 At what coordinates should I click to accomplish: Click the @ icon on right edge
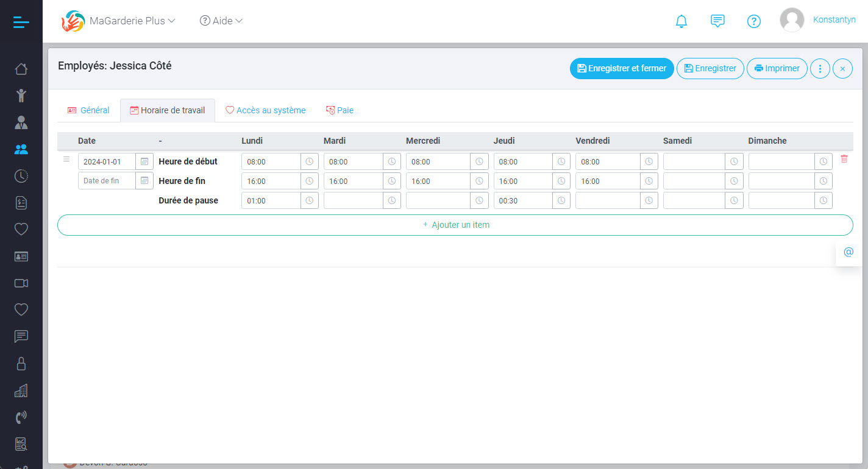click(848, 252)
